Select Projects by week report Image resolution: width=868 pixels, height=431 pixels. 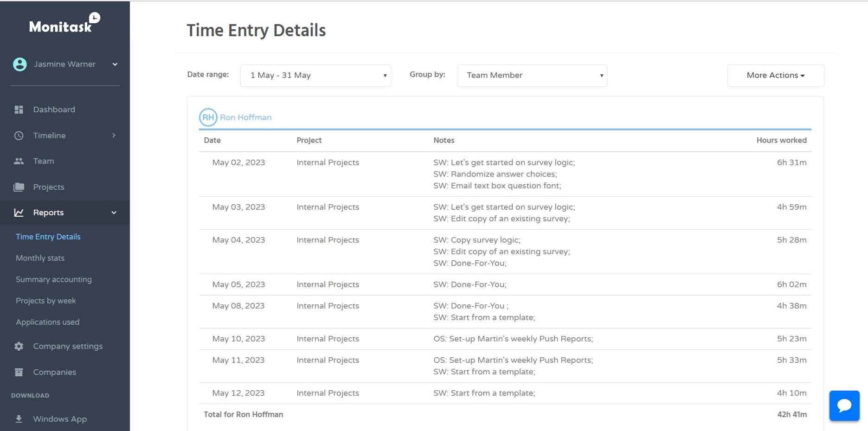[46, 301]
